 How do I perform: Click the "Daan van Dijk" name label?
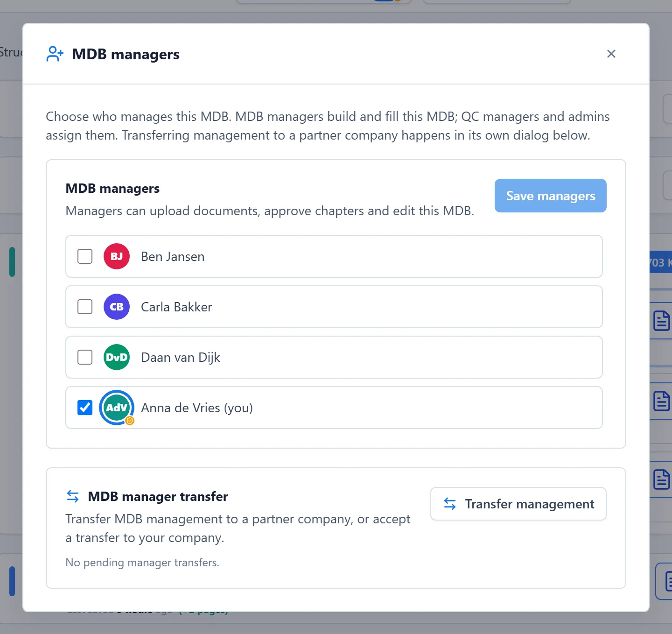coord(181,358)
